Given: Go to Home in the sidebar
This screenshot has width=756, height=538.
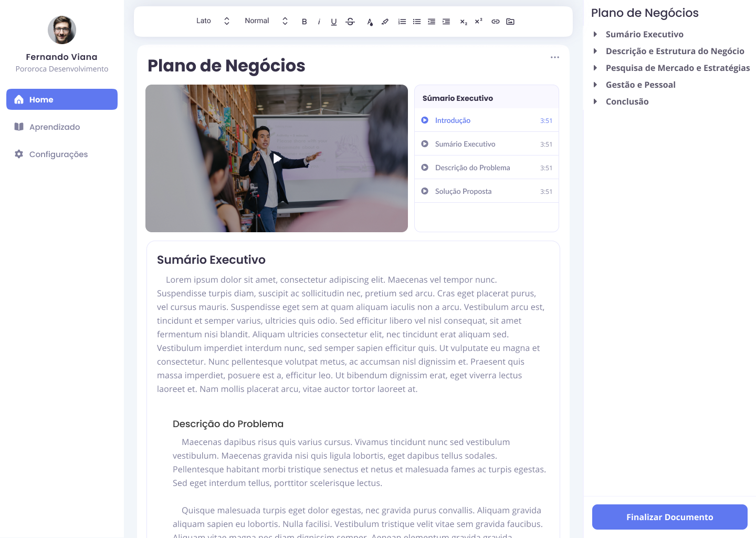Looking at the screenshot, I should tap(62, 99).
